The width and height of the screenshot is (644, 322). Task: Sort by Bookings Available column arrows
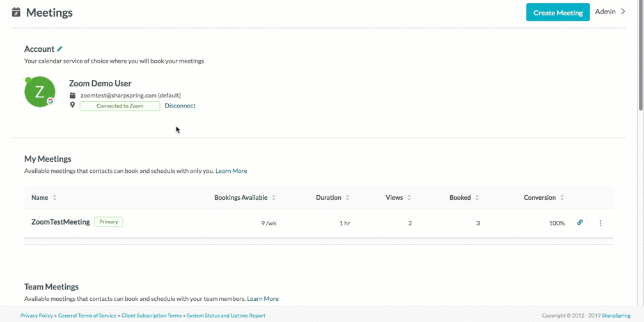pyautogui.click(x=274, y=198)
